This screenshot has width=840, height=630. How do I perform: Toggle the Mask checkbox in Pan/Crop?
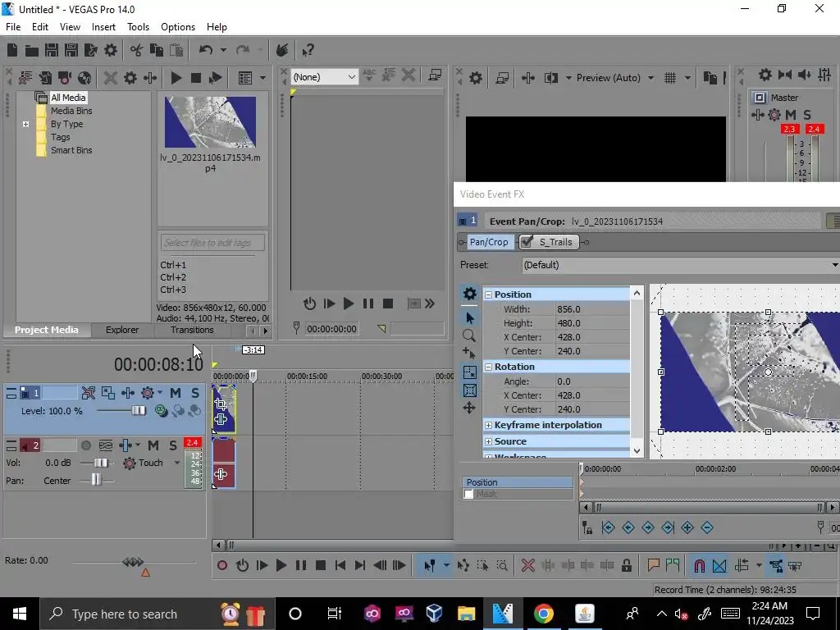point(468,494)
